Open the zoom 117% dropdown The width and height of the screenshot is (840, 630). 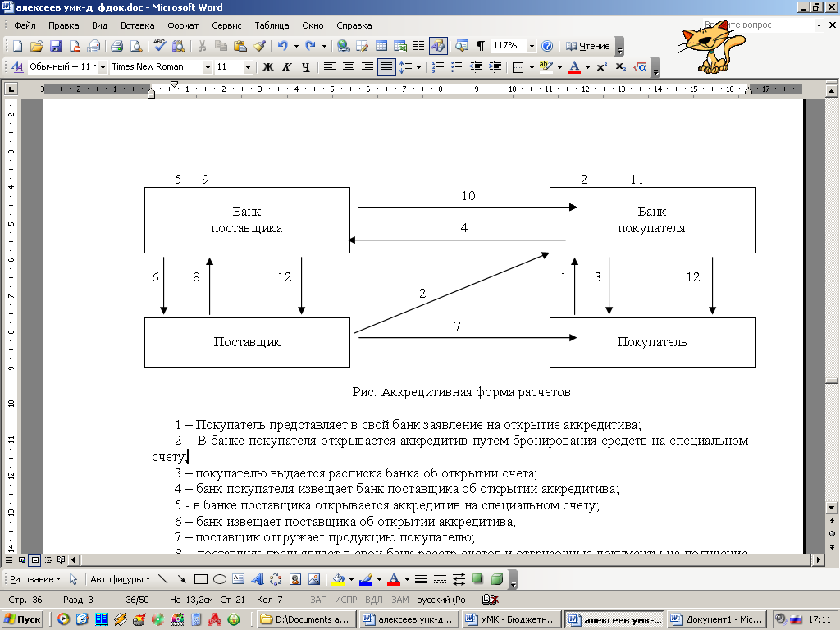tap(532, 46)
